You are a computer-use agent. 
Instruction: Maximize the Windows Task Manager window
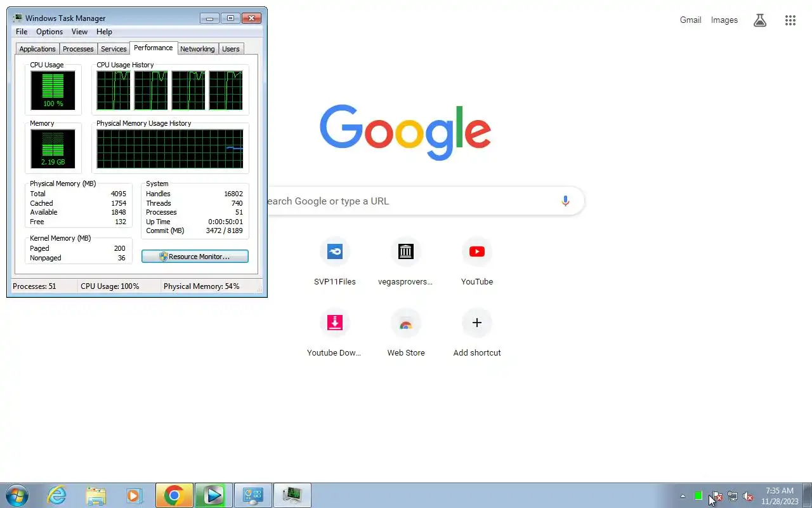[231, 18]
